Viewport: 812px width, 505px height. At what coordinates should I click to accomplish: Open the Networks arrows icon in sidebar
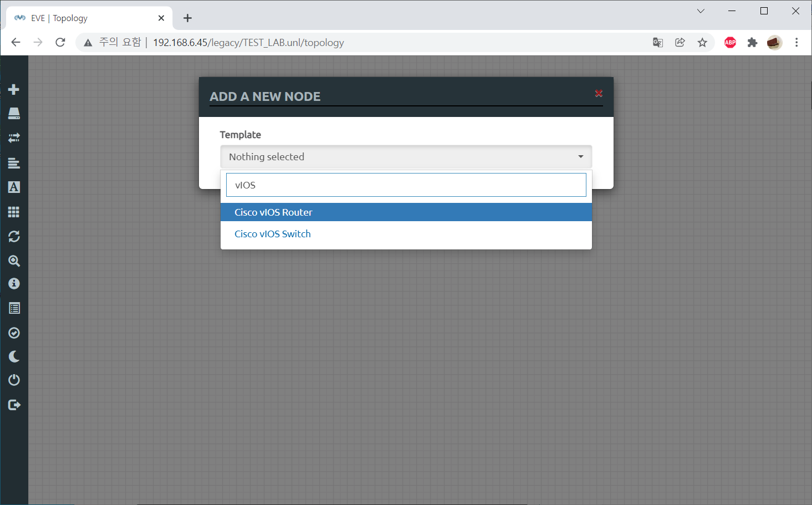(x=14, y=138)
